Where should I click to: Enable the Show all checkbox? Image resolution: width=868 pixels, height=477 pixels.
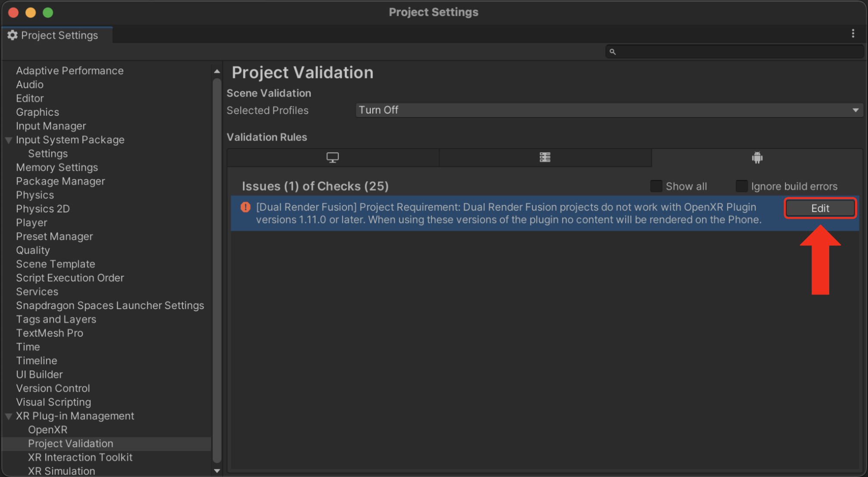pyautogui.click(x=656, y=186)
